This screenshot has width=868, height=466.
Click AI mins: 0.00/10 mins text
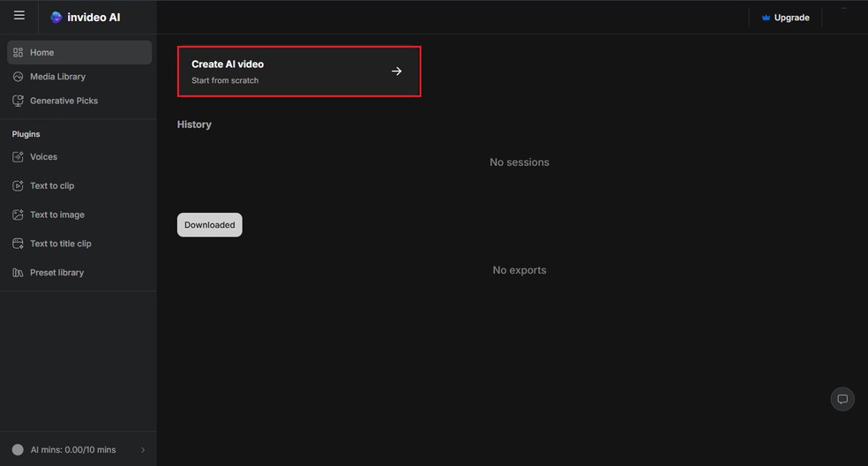pyautogui.click(x=73, y=450)
